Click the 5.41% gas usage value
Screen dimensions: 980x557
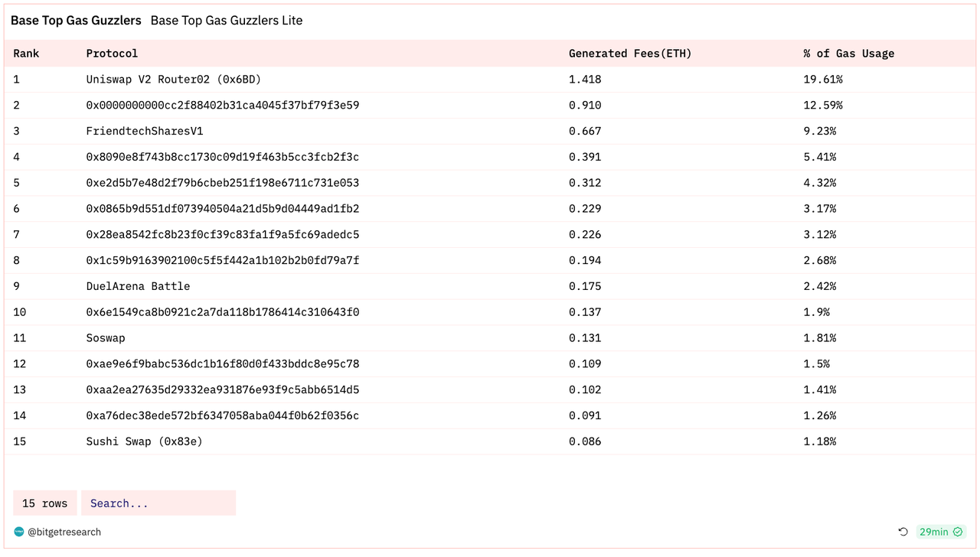click(820, 157)
